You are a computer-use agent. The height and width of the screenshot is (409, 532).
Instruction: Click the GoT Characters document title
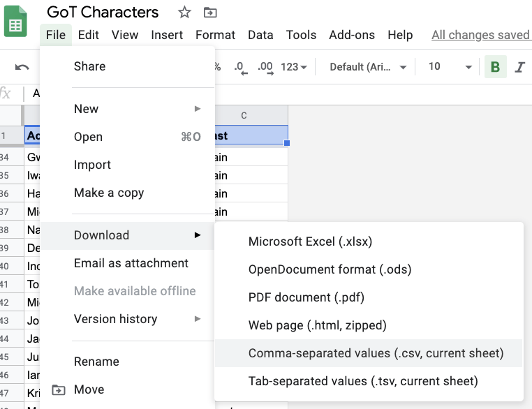(x=103, y=13)
